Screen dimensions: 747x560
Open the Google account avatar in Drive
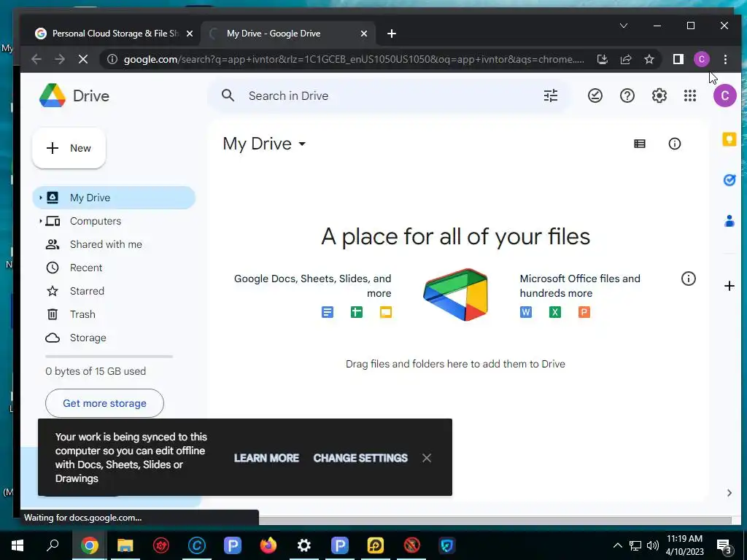(x=724, y=96)
